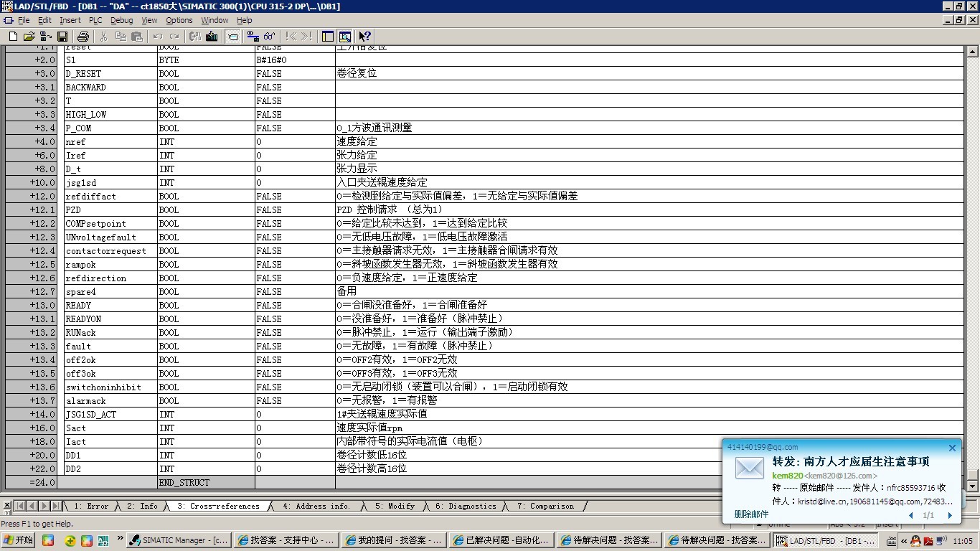Click the END_STRUCT cell

(x=206, y=483)
